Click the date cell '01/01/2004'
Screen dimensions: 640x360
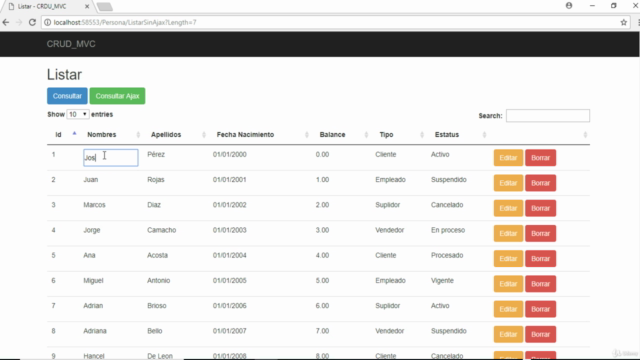(229, 256)
